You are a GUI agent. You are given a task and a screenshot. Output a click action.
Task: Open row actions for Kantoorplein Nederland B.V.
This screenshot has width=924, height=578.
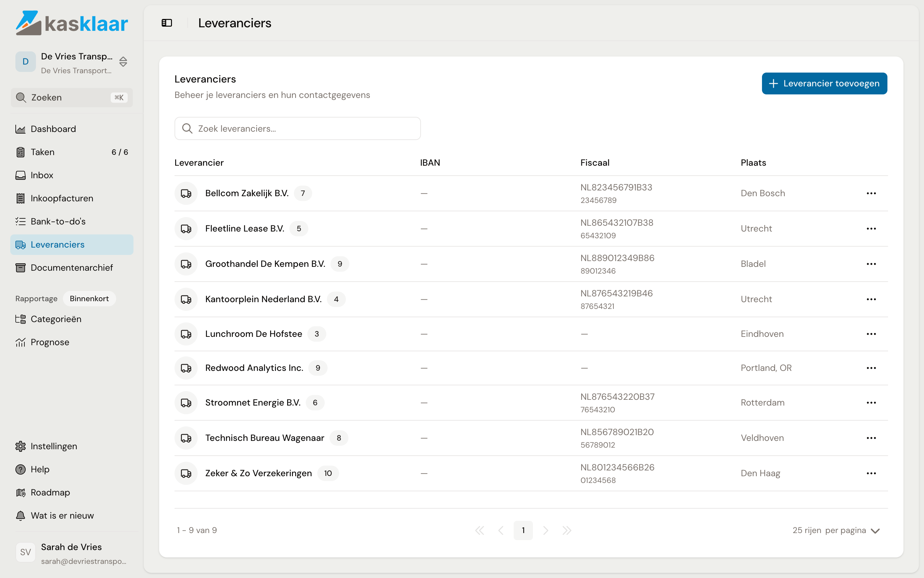pyautogui.click(x=871, y=299)
